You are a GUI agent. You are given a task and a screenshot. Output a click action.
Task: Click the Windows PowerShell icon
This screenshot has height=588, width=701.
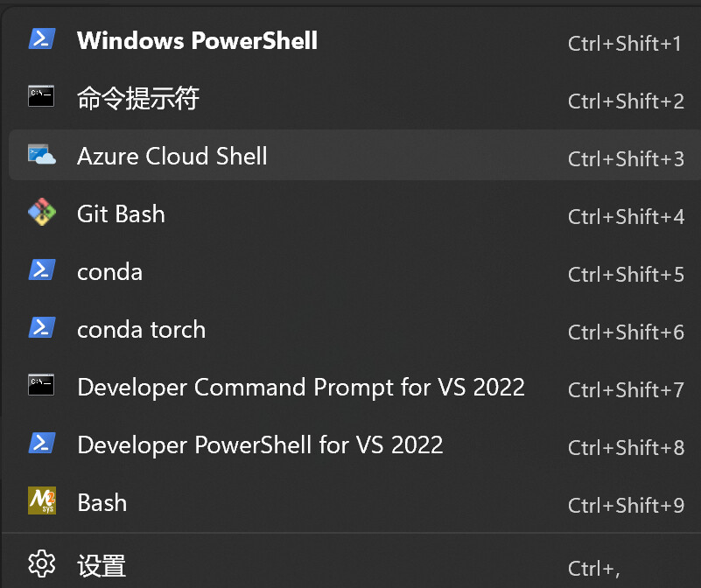pos(42,38)
